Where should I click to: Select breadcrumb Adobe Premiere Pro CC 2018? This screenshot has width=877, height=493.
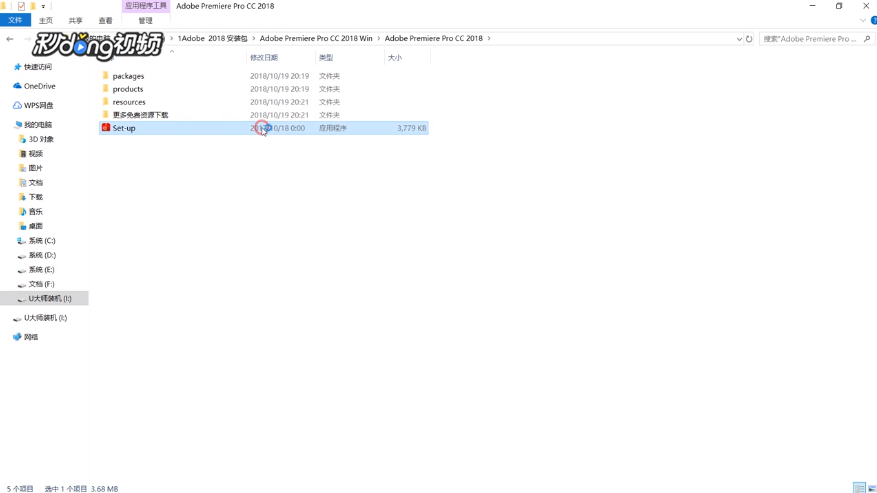(x=433, y=38)
